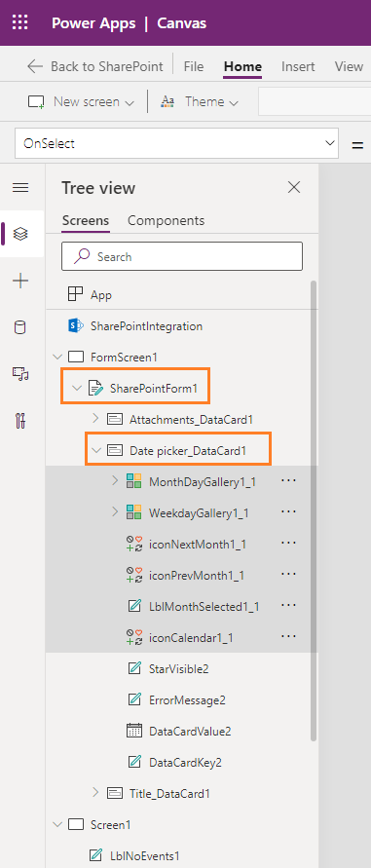Expand the Attachments_DataCard1 node
This screenshot has width=371, height=868.
[x=95, y=419]
